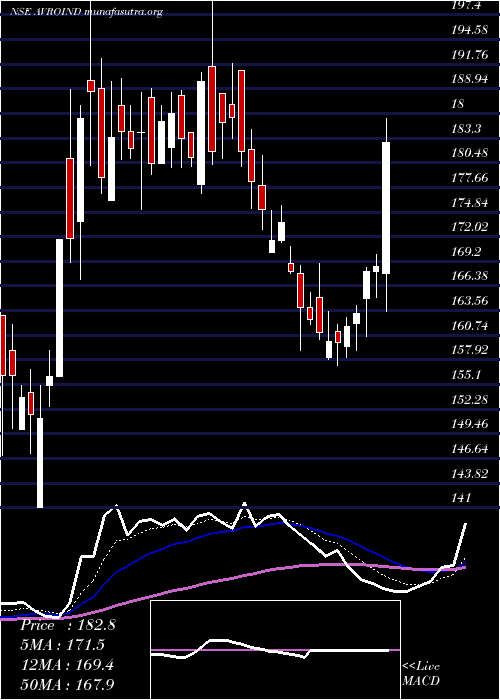Select the 174.84 price axis label
The width and height of the screenshot is (500, 700).
click(470, 203)
